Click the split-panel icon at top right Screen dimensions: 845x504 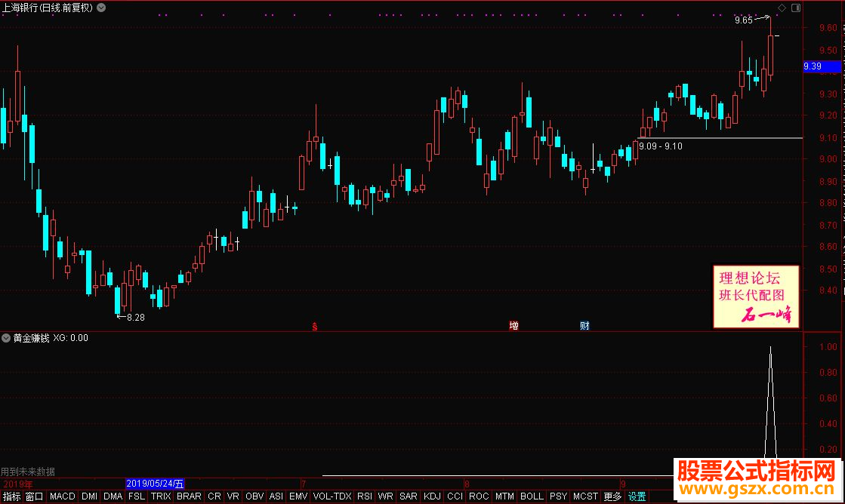click(x=796, y=8)
